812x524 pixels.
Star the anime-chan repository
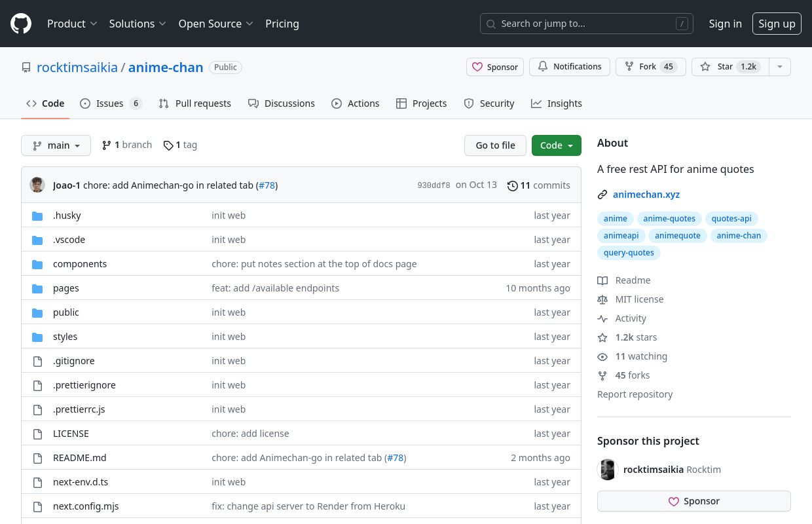729,67
